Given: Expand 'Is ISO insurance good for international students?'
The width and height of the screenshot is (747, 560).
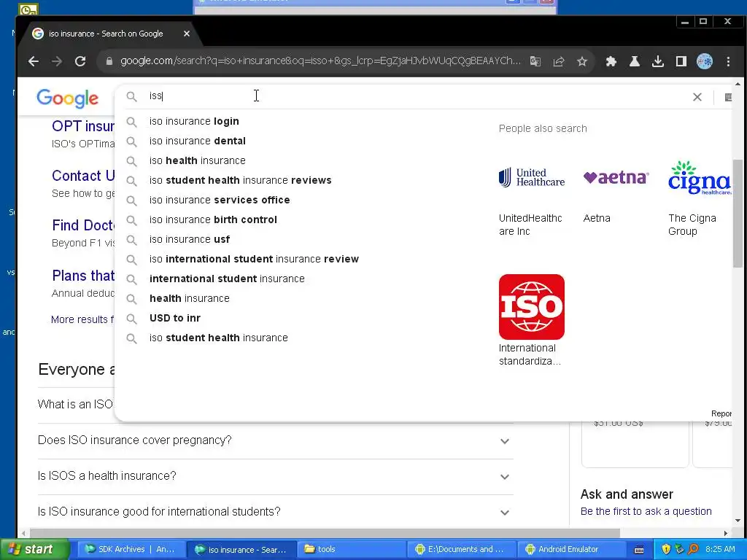Looking at the screenshot, I should 275,512.
